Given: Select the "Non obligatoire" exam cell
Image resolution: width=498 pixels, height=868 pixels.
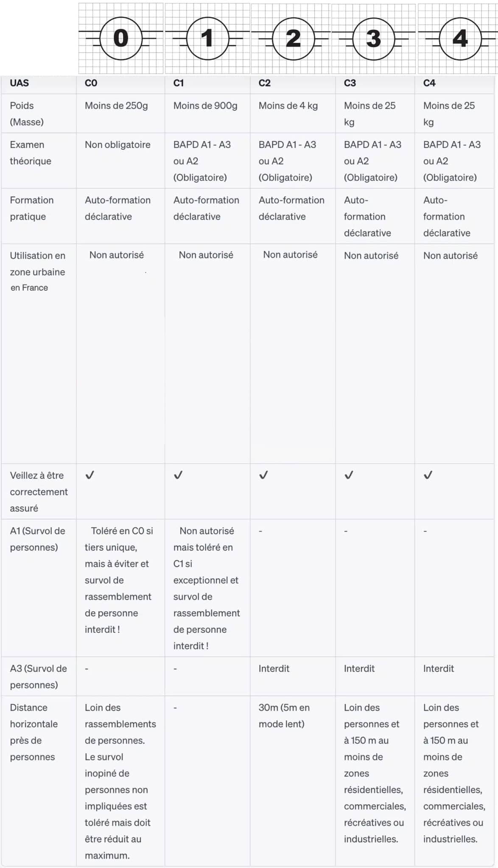Looking at the screenshot, I should pyautogui.click(x=118, y=145).
